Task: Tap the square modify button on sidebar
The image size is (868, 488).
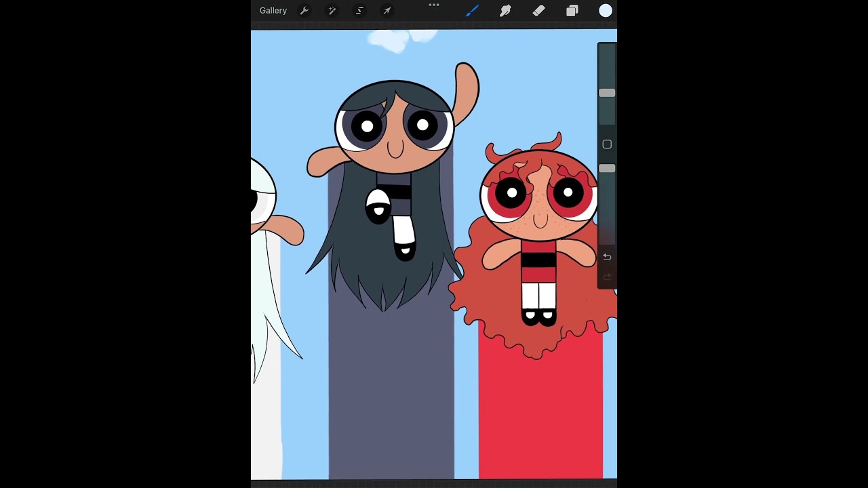Action: [x=607, y=144]
